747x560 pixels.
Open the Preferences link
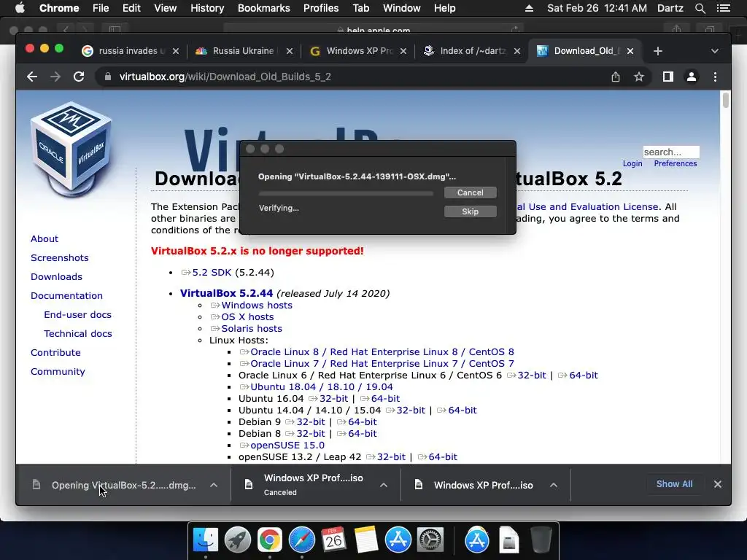[675, 163]
